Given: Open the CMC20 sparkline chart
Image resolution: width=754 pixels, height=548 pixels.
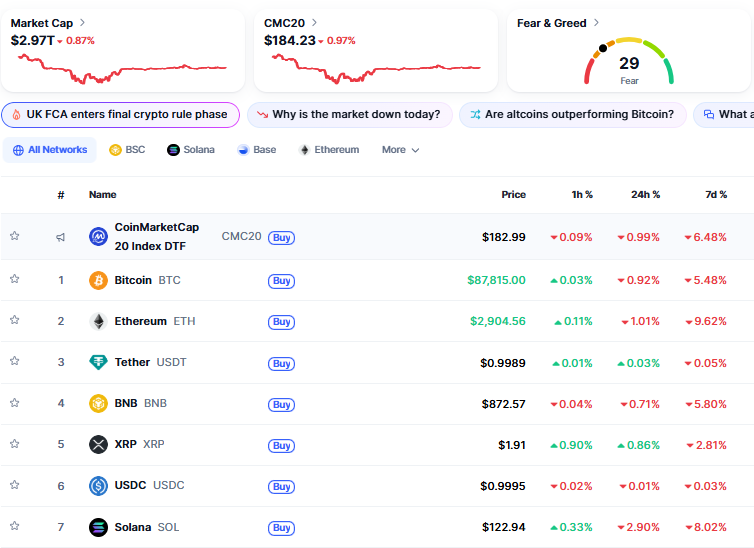Looking at the screenshot, I should point(376,69).
